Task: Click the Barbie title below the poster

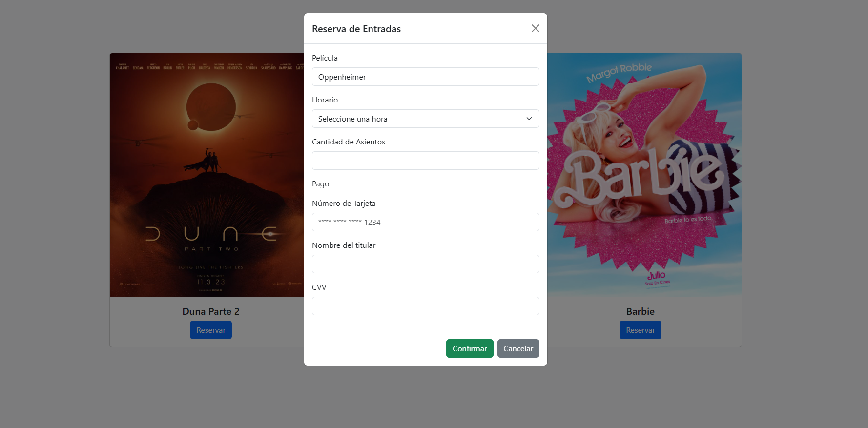Action: 640,311
